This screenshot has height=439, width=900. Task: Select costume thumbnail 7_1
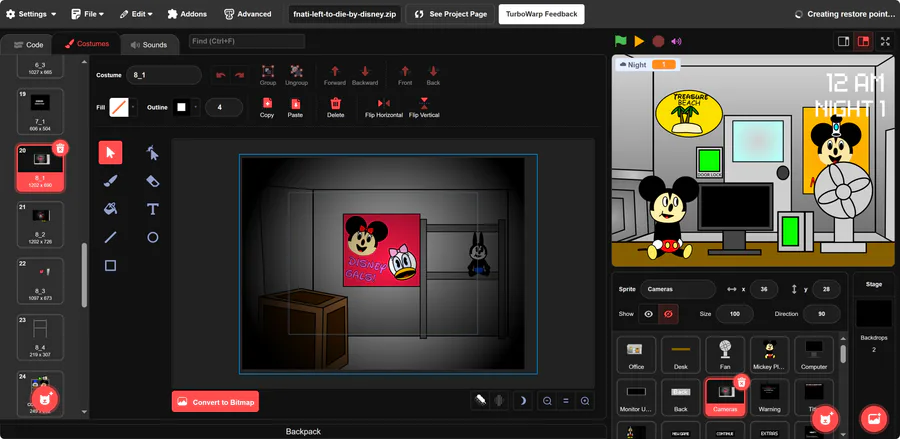click(x=40, y=111)
